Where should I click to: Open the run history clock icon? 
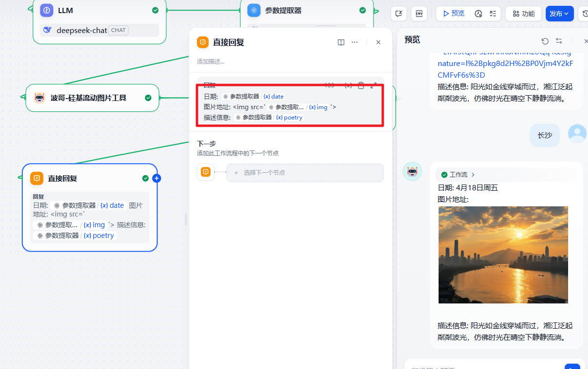tap(478, 14)
